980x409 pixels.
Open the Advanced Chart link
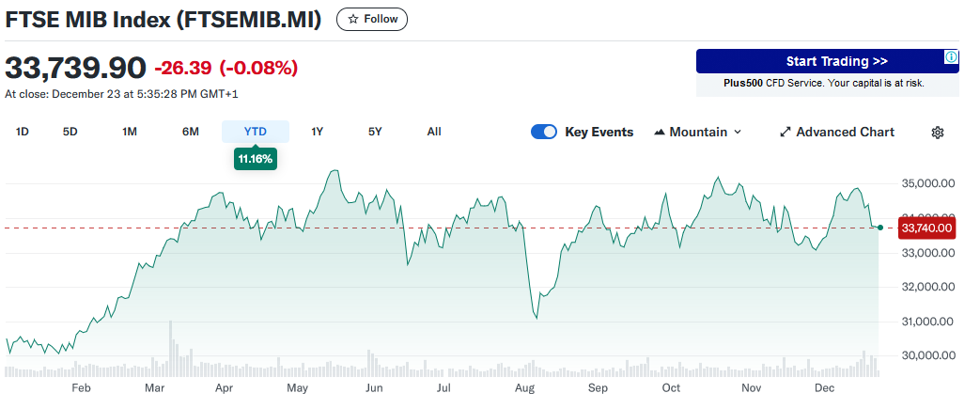coord(845,133)
